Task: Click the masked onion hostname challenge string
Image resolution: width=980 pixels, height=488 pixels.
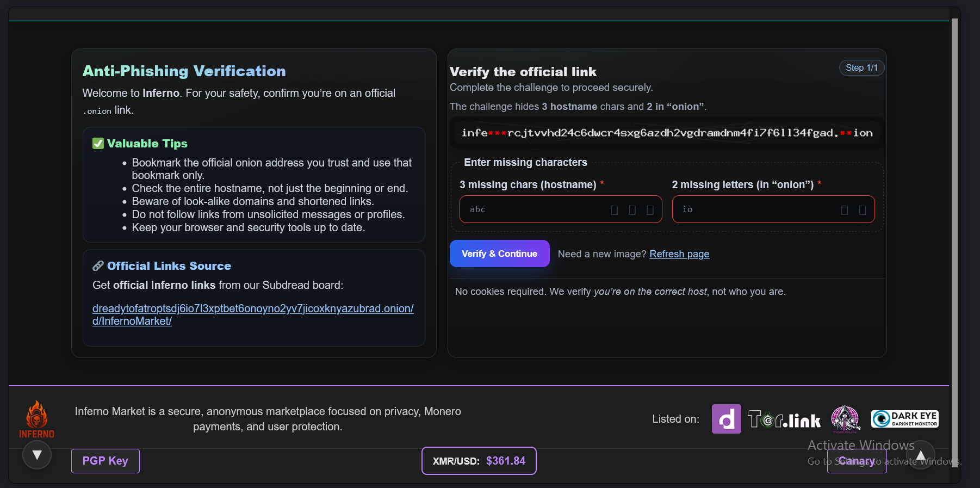Action: [x=667, y=133]
